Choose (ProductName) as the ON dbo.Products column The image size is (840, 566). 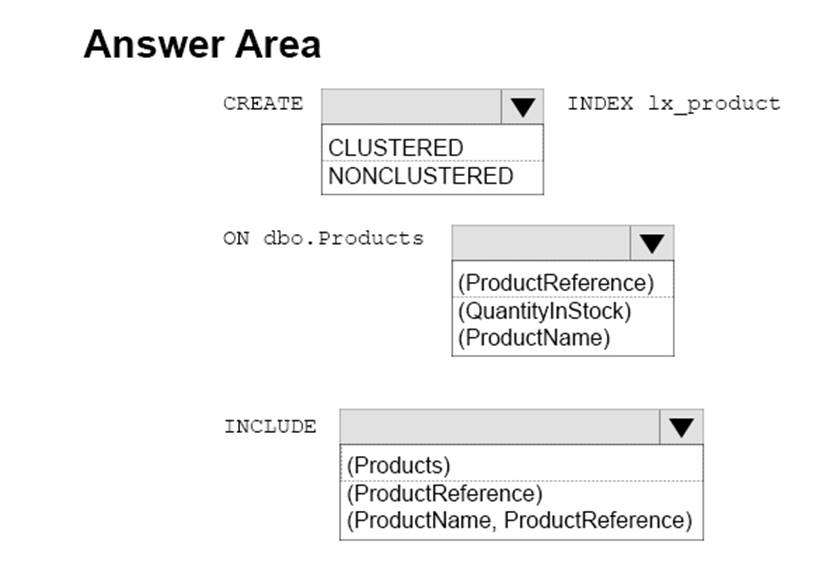[x=533, y=338]
